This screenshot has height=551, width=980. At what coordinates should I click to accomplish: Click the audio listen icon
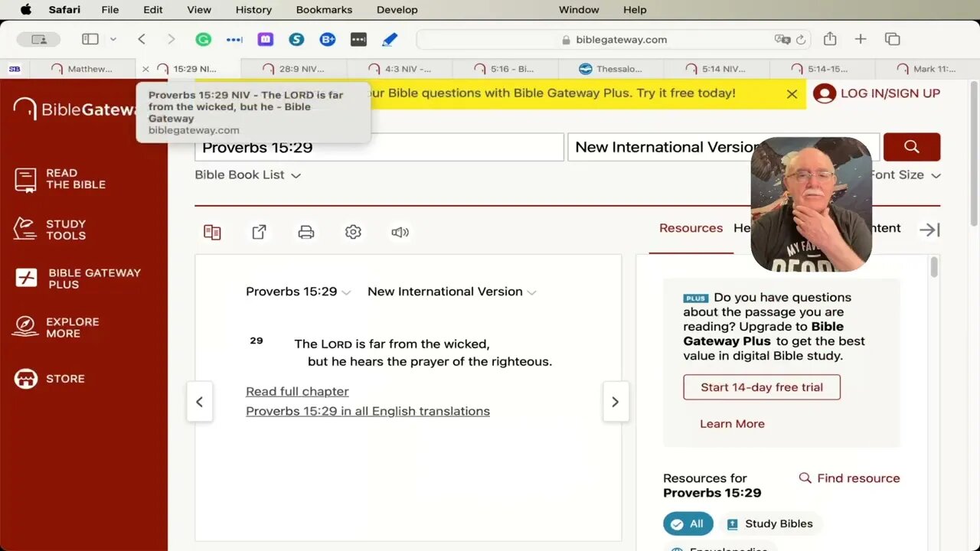pos(400,232)
